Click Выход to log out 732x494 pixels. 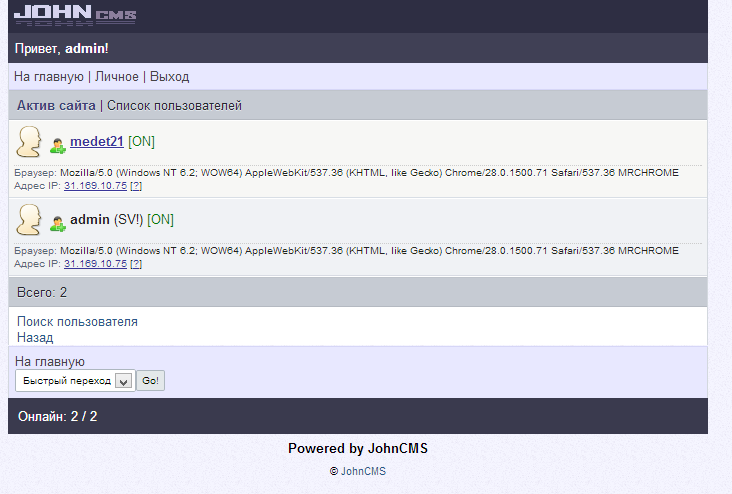(x=169, y=77)
